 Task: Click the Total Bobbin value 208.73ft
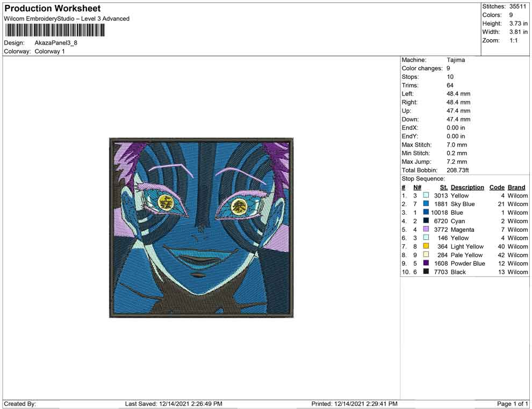coord(458,170)
